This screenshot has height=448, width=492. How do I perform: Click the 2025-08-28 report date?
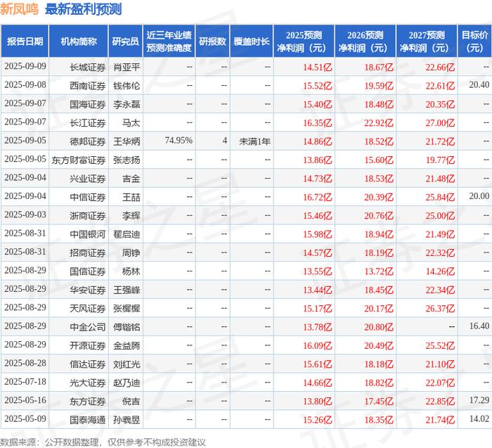click(x=25, y=363)
